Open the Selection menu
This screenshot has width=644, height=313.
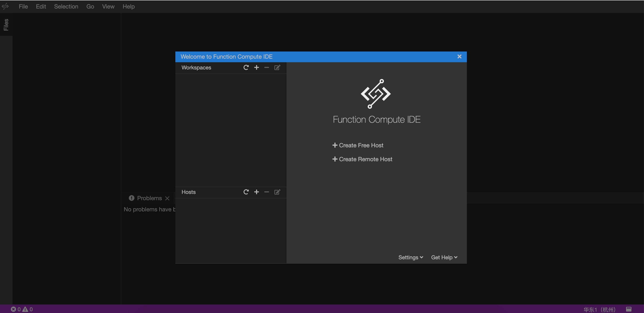(x=66, y=6)
